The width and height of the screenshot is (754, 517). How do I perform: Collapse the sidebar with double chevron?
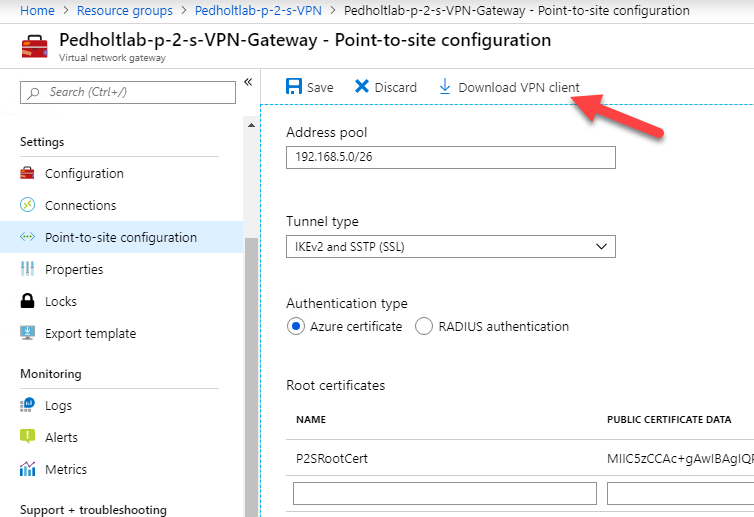(x=248, y=82)
